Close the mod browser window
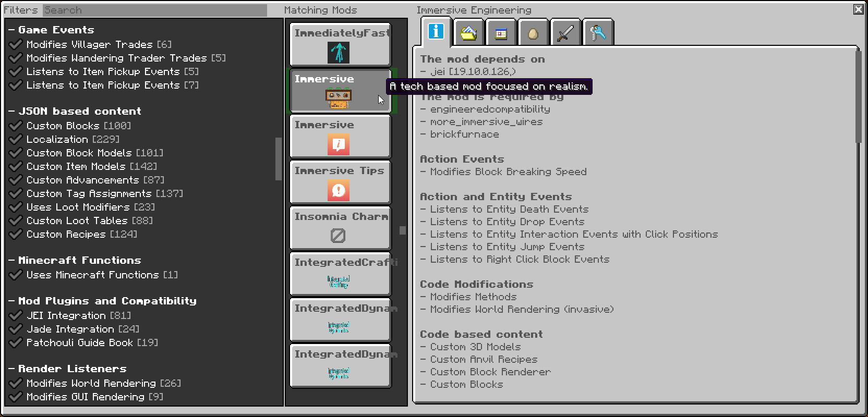Image resolution: width=868 pixels, height=417 pixels. pos(858,9)
